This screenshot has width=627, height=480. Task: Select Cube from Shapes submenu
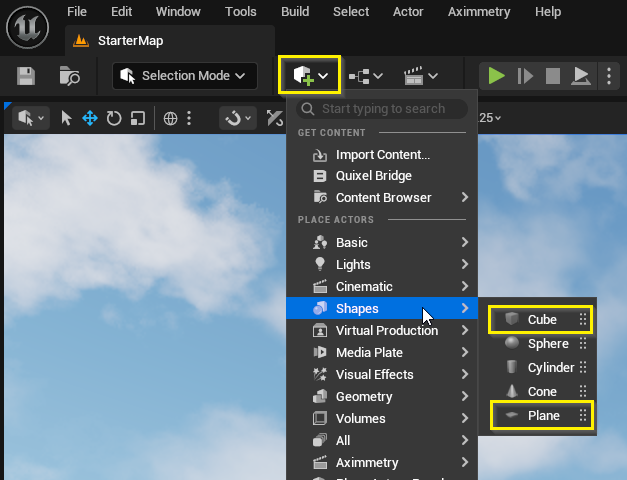542,320
